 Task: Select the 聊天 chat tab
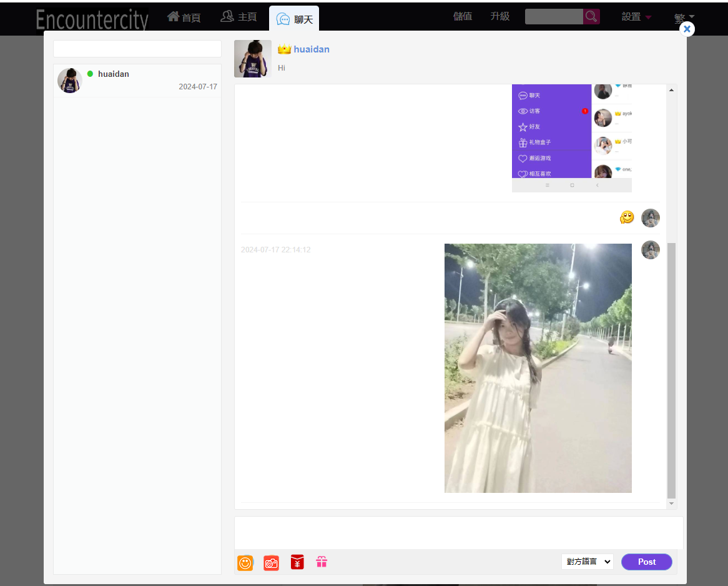coord(294,19)
